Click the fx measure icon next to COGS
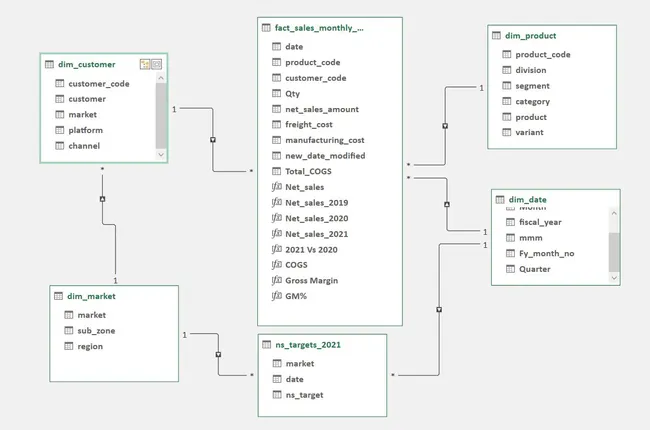Viewport: 650px width, 430px height. point(276,265)
